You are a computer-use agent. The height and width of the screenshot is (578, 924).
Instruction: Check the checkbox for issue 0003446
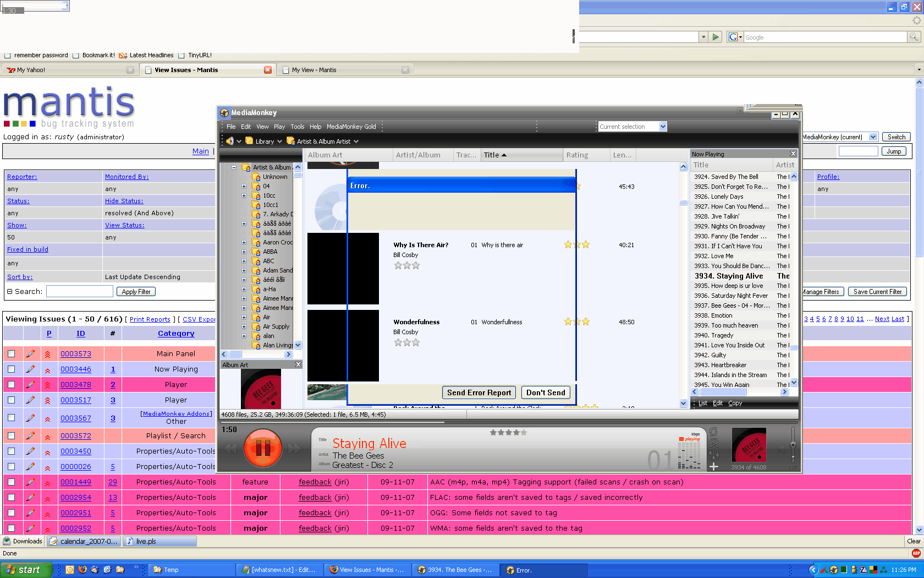coord(11,369)
